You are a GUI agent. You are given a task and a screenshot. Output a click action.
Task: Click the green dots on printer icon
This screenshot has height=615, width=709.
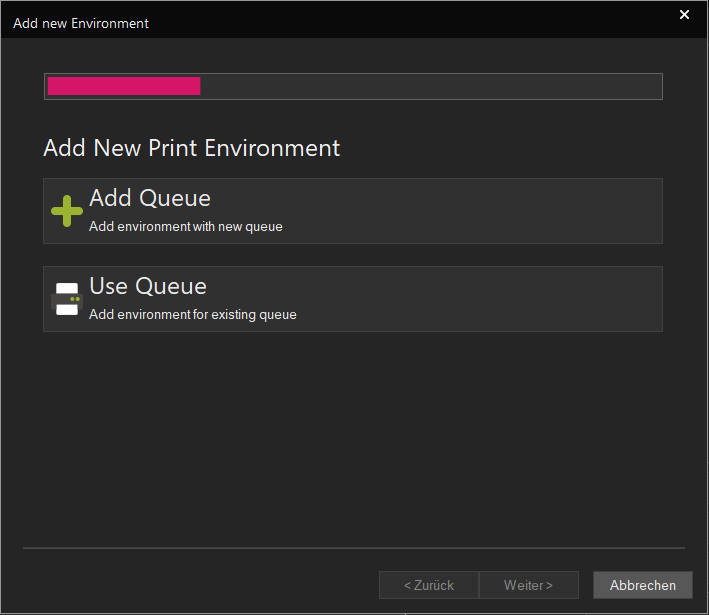pyautogui.click(x=75, y=299)
